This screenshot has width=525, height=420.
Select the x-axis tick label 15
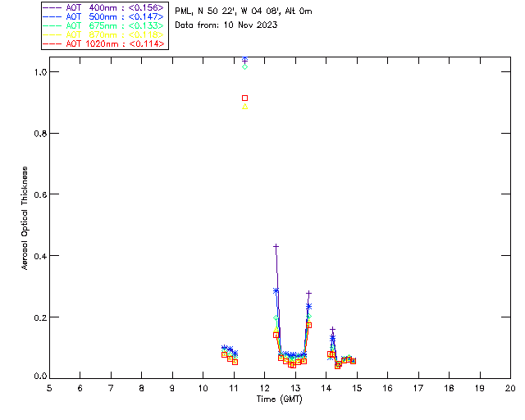tap(357, 388)
